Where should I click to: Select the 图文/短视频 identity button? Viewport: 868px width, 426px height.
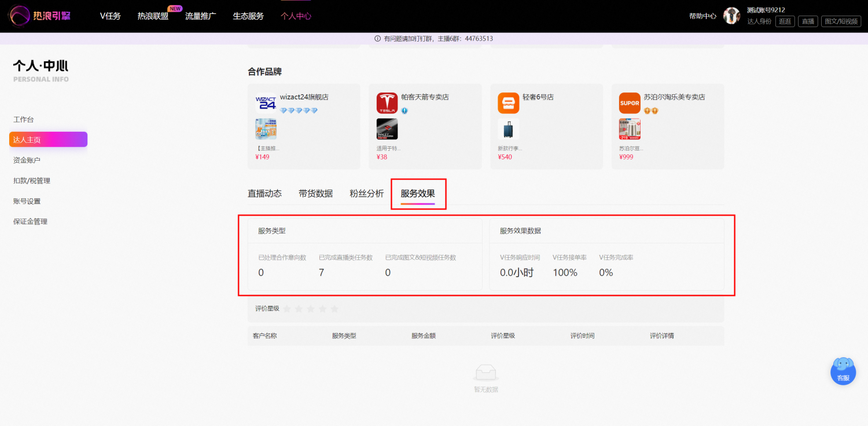[841, 21]
